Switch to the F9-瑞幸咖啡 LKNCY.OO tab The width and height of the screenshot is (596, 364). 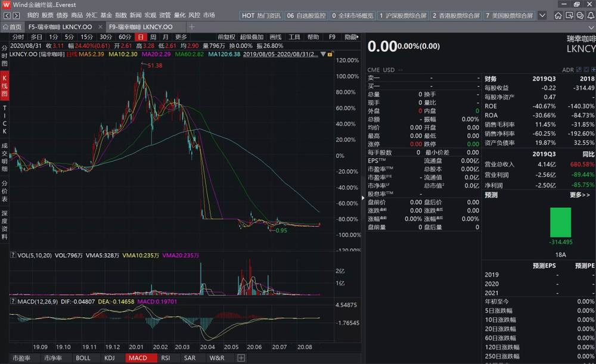(x=141, y=27)
